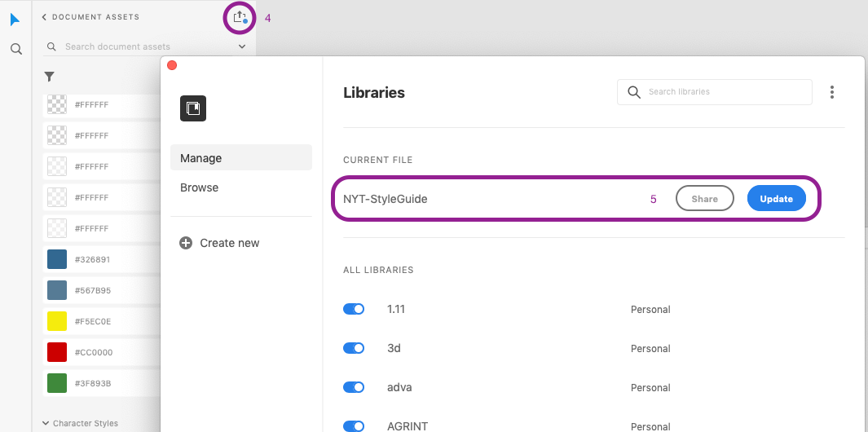Screen dimensions: 868x432
Task: Select the #CC0000 red swatch
Action: click(57, 352)
